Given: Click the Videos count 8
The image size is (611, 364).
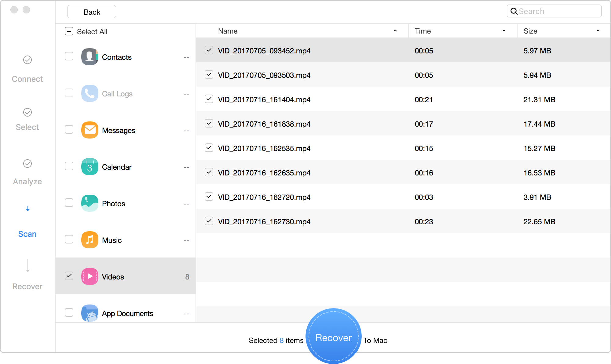Looking at the screenshot, I should click(187, 277).
